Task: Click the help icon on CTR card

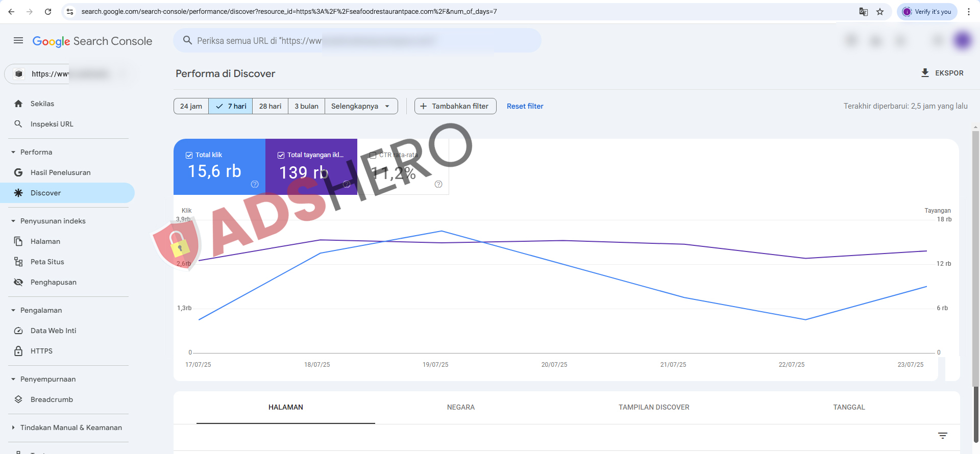Action: tap(438, 184)
